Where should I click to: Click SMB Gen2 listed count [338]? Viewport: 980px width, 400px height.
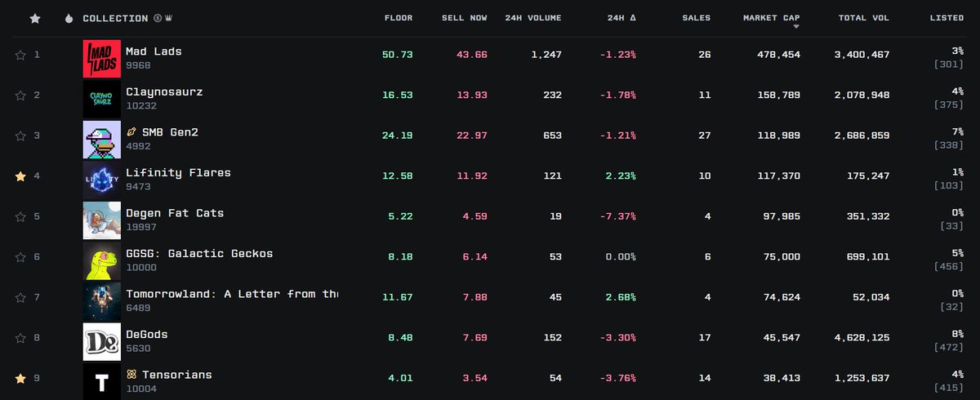(949, 145)
